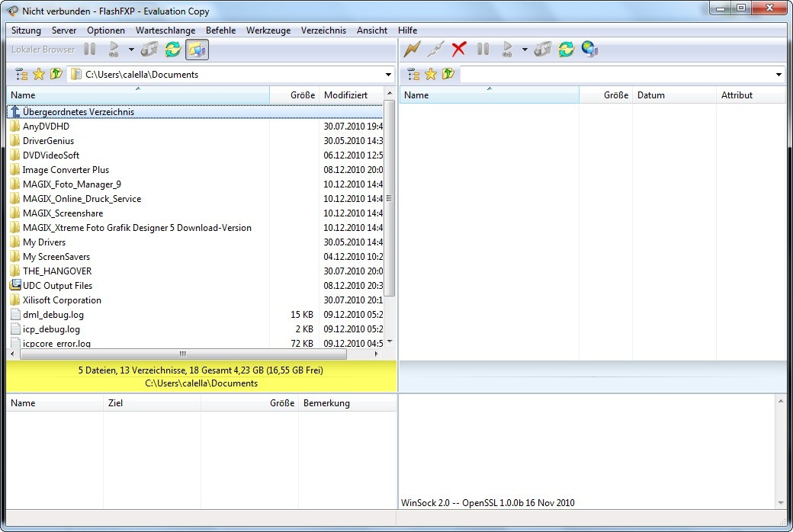793x532 pixels.
Task: Select the MAGIX_Foto_Manager_9 folder
Action: pyautogui.click(x=72, y=184)
